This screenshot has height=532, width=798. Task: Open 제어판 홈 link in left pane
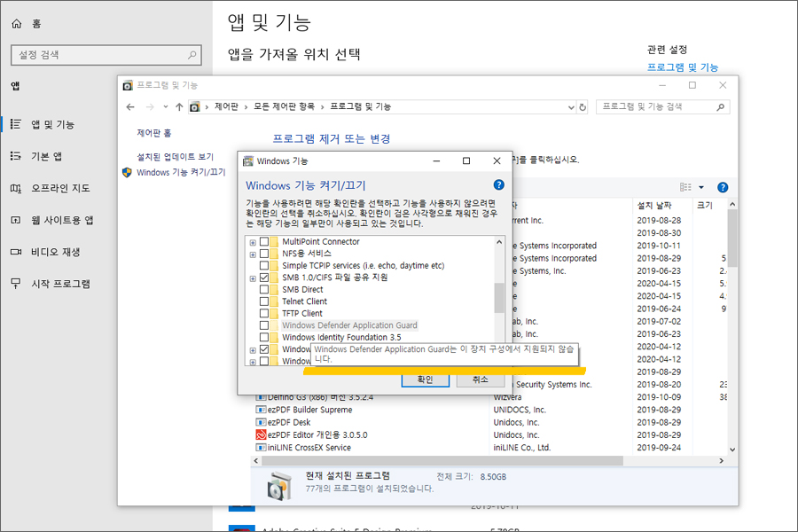tap(153, 133)
